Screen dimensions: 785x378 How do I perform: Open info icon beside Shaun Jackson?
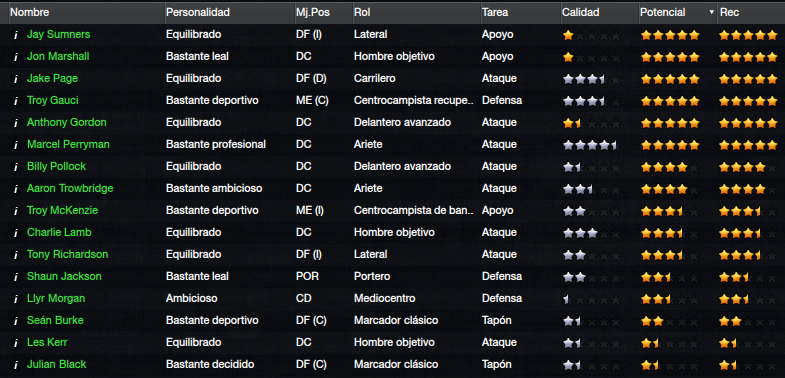point(16,277)
